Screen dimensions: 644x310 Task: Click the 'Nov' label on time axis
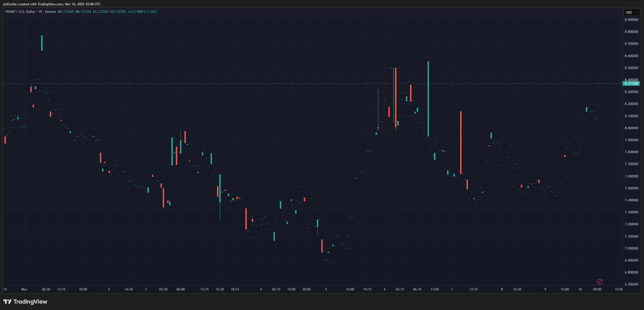click(24, 289)
